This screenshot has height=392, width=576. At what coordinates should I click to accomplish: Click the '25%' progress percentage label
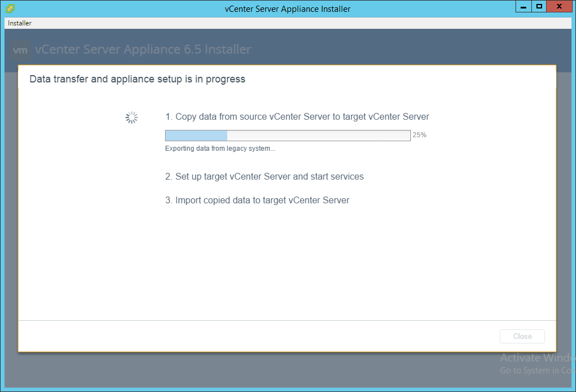(419, 135)
